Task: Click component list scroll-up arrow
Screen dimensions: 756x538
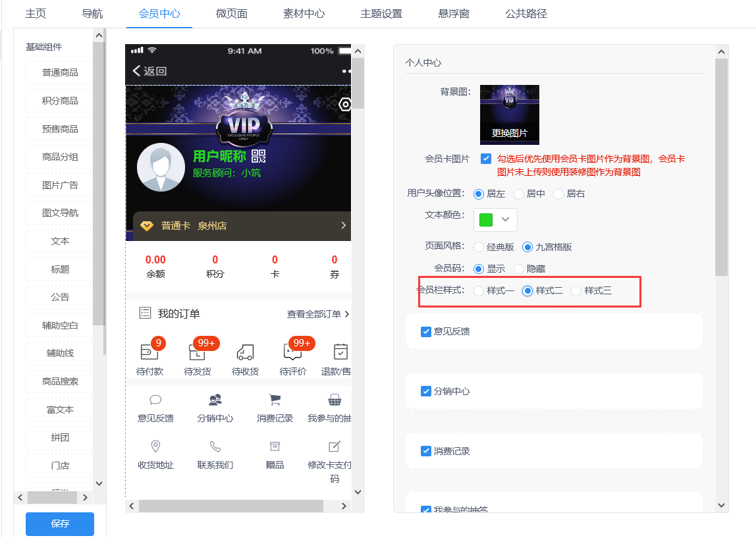Action: coord(99,36)
